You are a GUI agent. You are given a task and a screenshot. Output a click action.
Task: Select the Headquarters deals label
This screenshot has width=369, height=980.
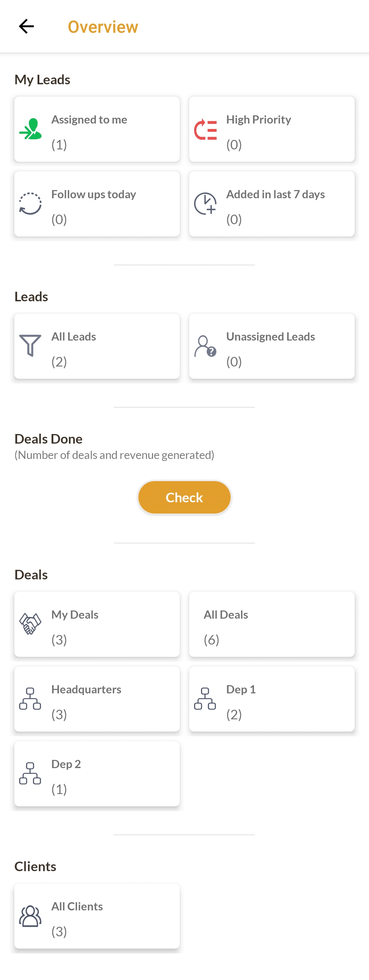point(86,689)
